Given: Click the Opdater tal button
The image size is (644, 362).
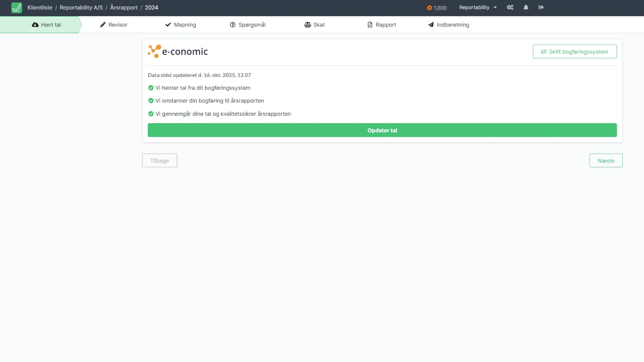Looking at the screenshot, I should 382,130.
